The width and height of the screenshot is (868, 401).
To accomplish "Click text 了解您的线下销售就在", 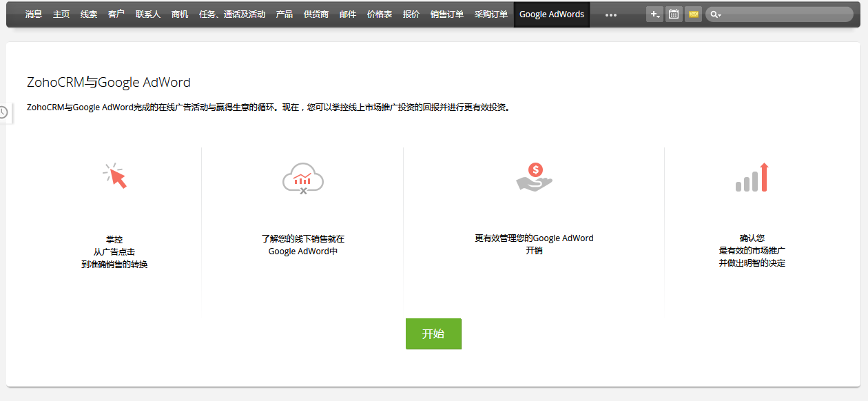I will pos(302,238).
